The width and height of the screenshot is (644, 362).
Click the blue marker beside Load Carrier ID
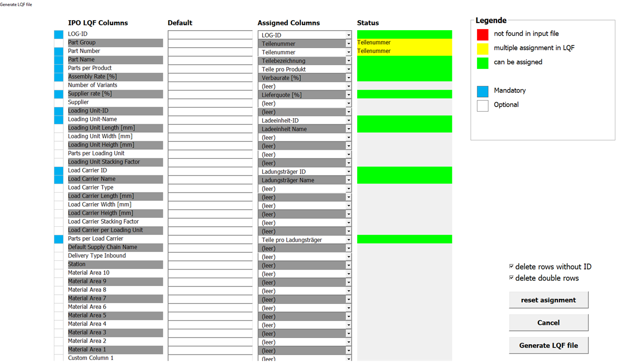pyautogui.click(x=59, y=171)
